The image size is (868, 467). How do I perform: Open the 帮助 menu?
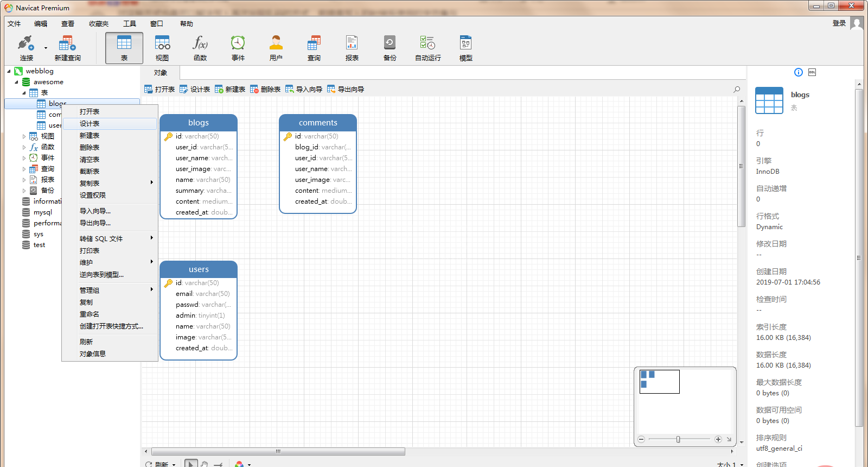coord(187,24)
